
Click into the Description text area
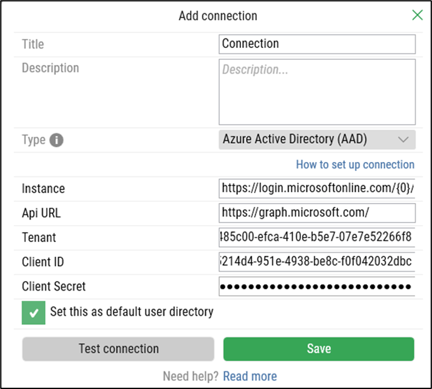pyautogui.click(x=317, y=92)
